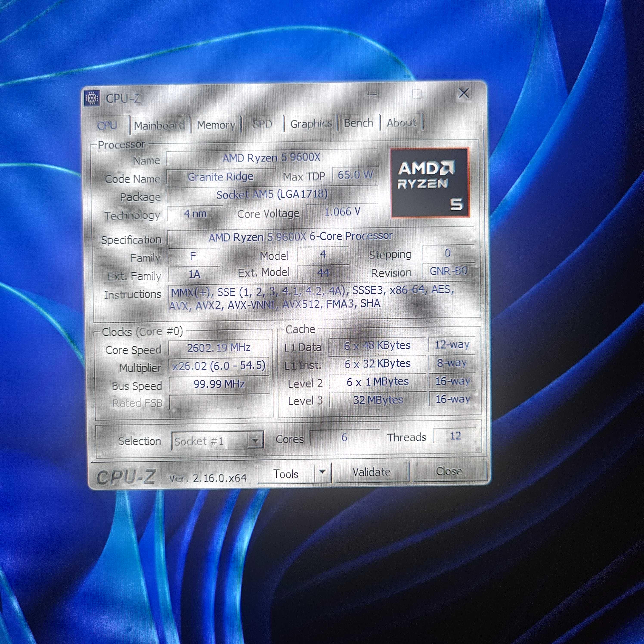The width and height of the screenshot is (644, 644).
Task: Click the Name field AMD Ryzen 5 9600X
Action: pyautogui.click(x=271, y=158)
